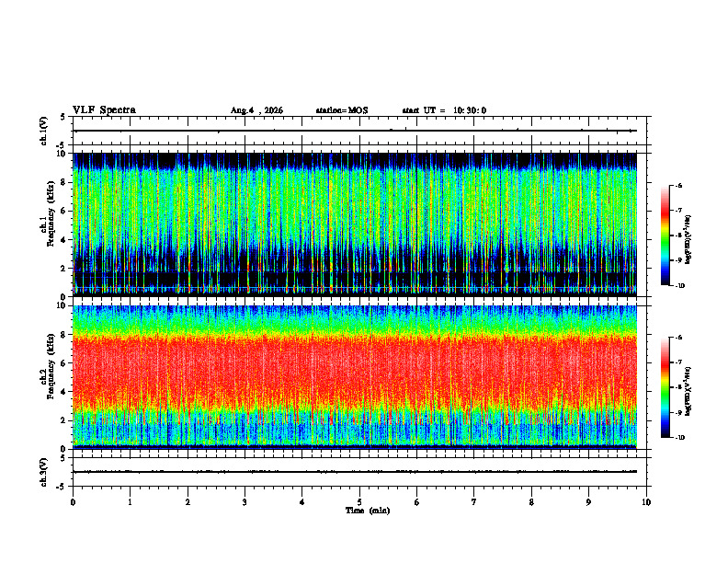The height and width of the screenshot is (563, 728).
Task: Click the ch.1 frequency tick label "4"
Action: point(64,240)
